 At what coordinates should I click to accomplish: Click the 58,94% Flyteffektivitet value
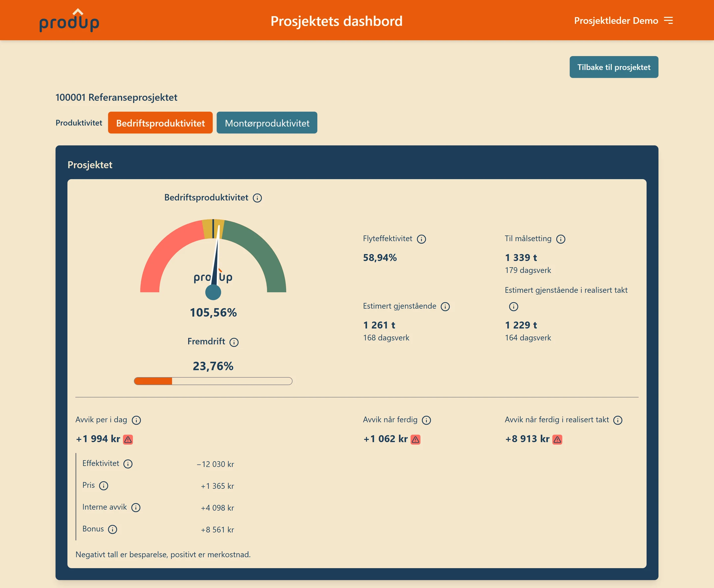click(380, 257)
